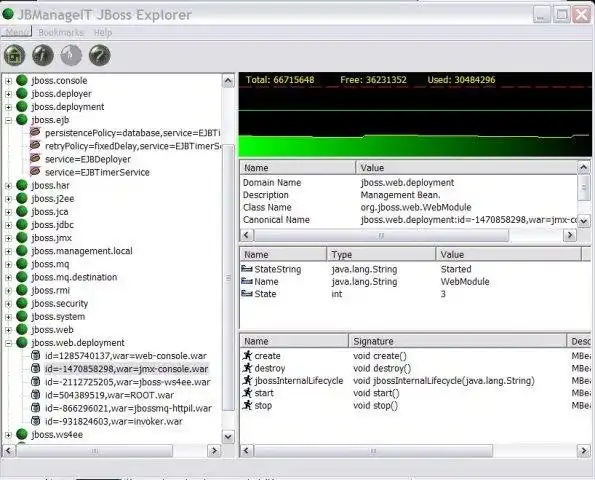Click the tree panel vertical scrollbar up arrow
595x480 pixels.
pos(228,81)
